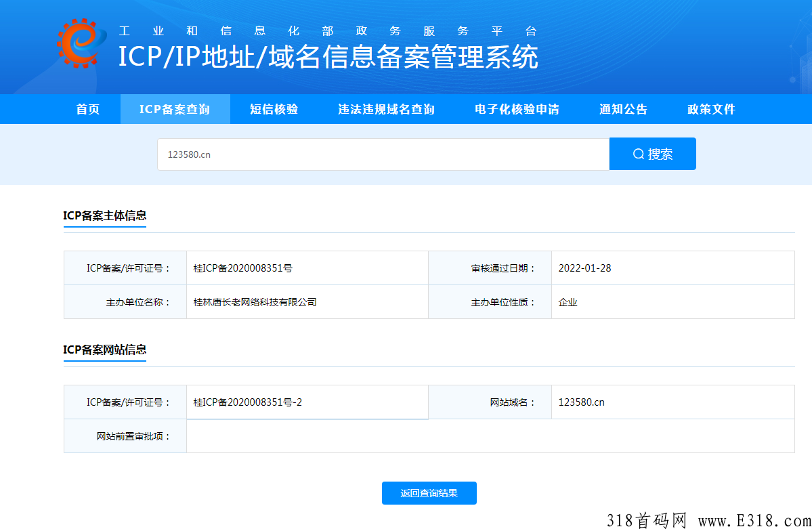This screenshot has width=812, height=529.
Task: Click the ICP/IP地址/域名信息备案管理系统 title
Action: (x=328, y=56)
